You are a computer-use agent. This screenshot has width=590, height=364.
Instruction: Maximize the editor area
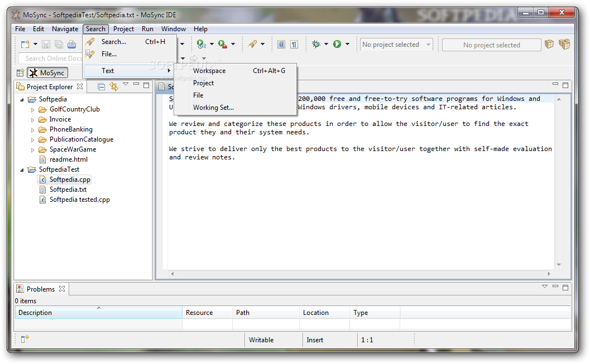coord(565,85)
